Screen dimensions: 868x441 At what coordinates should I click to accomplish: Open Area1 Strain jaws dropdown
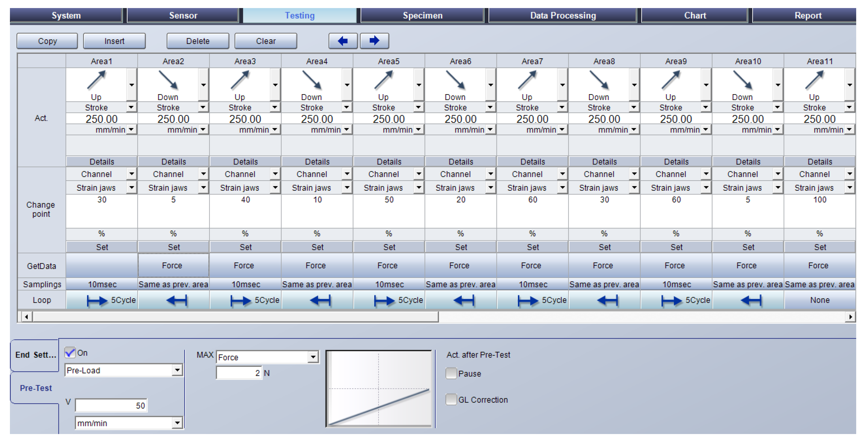(131, 188)
